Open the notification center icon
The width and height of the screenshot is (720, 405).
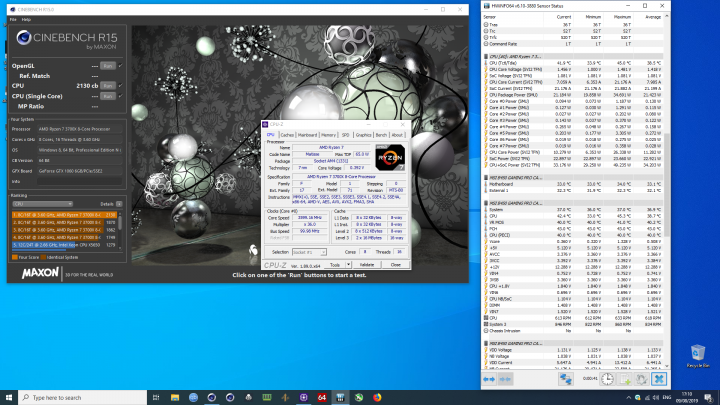[709, 398]
